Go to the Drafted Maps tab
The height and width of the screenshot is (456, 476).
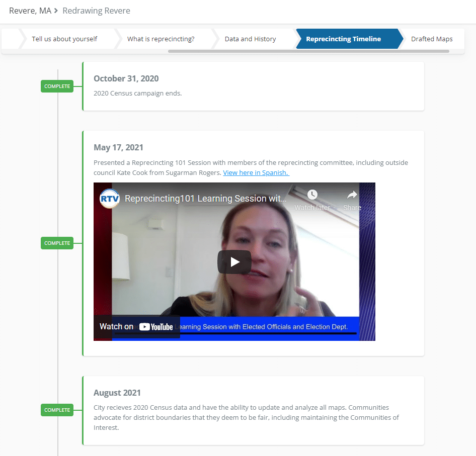click(x=431, y=39)
